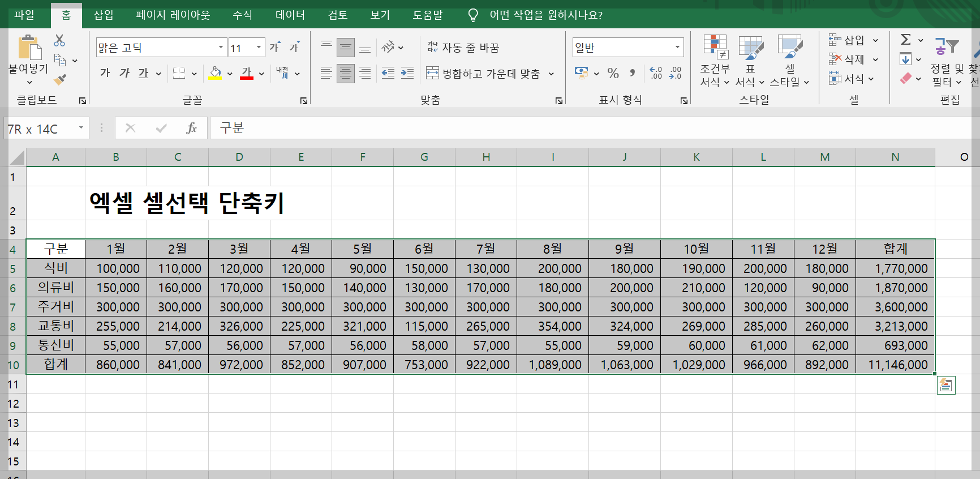Open the font size 11 dropdown

point(259,48)
